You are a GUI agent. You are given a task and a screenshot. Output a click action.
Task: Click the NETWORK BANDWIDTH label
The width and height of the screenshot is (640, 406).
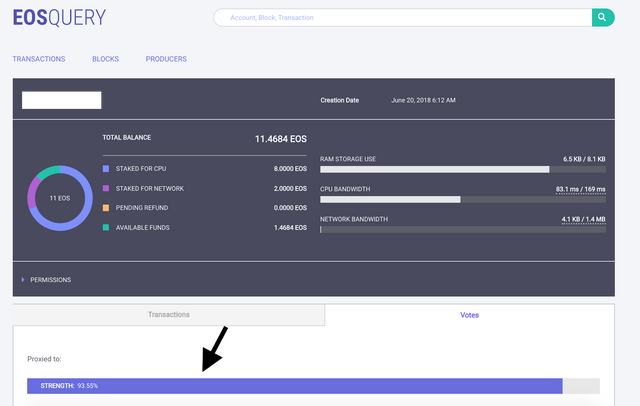pyautogui.click(x=354, y=219)
